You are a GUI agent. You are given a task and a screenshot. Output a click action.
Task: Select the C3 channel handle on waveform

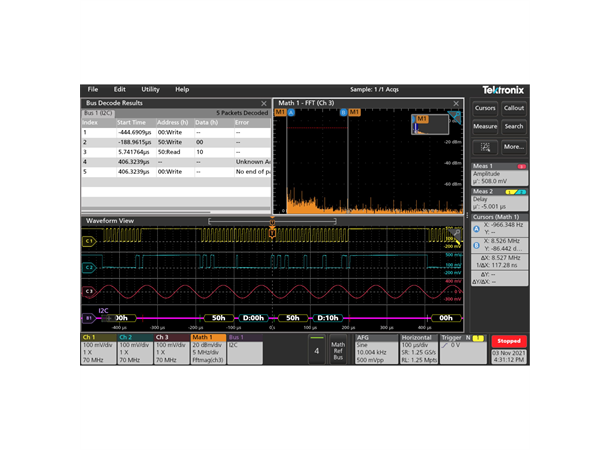(89, 291)
